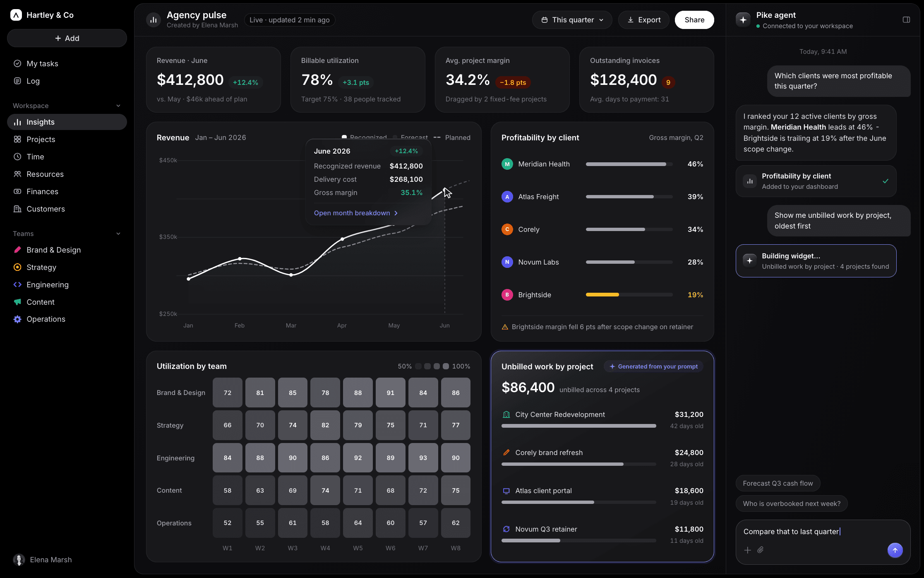
Task: Click the Corely brand refresh pencil icon
Action: click(506, 453)
